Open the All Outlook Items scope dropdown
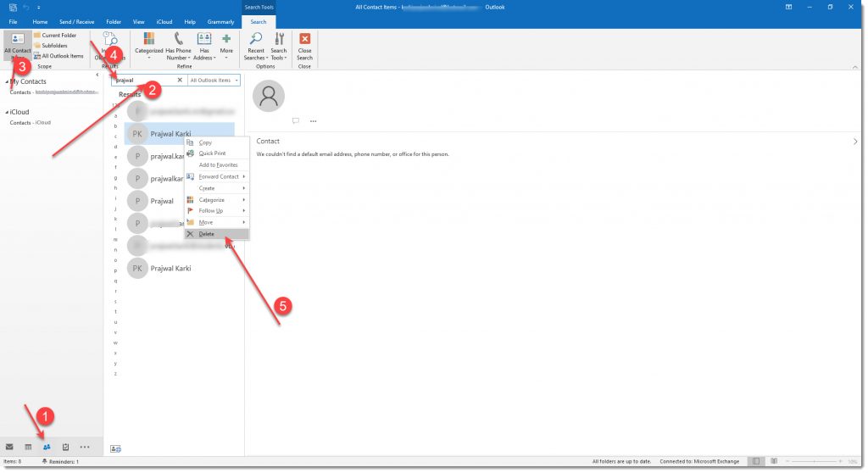Screen dimensions: 868x473 coord(214,81)
